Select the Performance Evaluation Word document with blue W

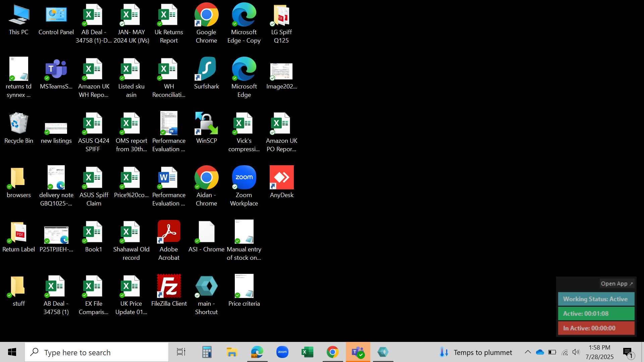click(x=169, y=186)
